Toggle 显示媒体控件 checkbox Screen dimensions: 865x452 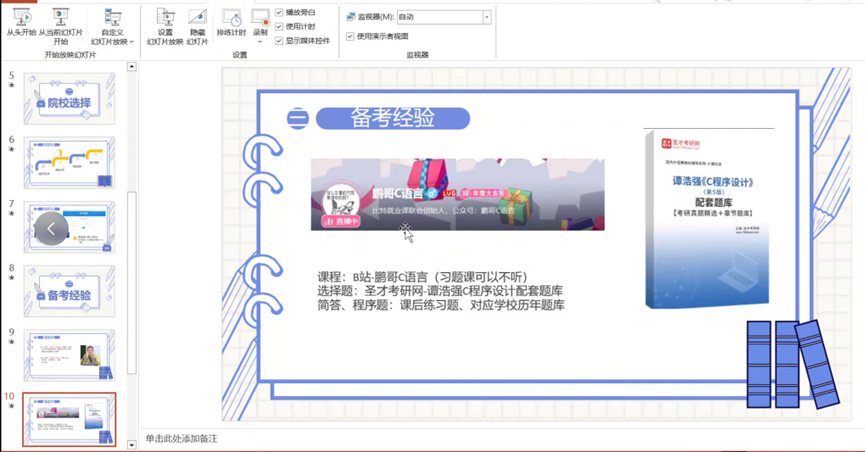click(279, 41)
